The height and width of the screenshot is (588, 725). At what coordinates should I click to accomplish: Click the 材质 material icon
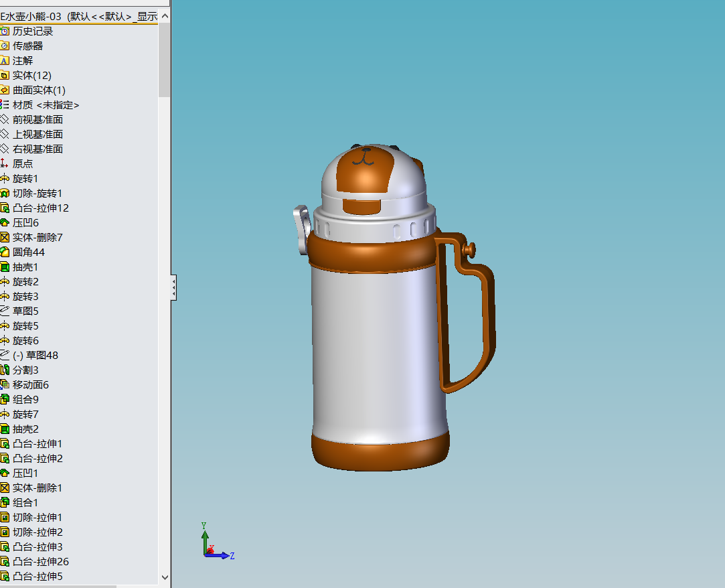(x=5, y=105)
